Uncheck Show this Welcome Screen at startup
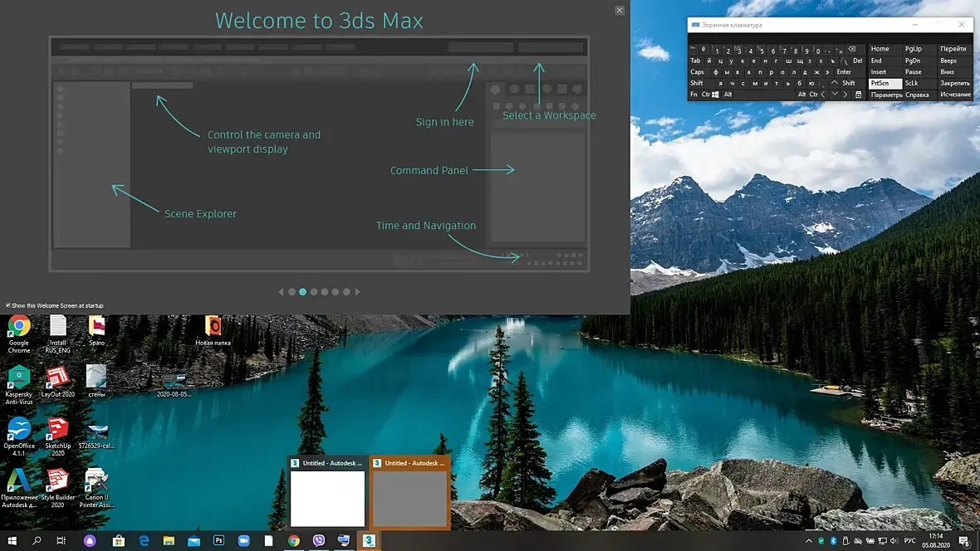Viewport: 980px width, 551px height. [8, 305]
